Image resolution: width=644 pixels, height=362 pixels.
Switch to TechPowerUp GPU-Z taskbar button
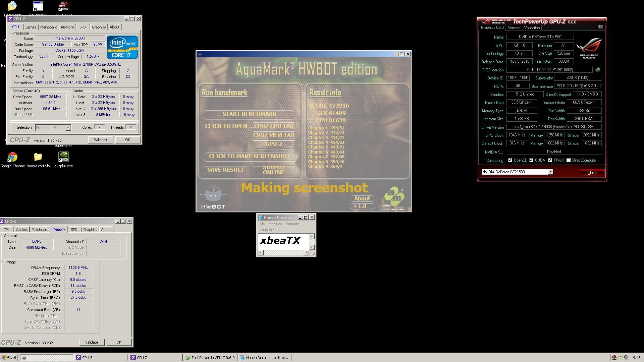(210, 358)
